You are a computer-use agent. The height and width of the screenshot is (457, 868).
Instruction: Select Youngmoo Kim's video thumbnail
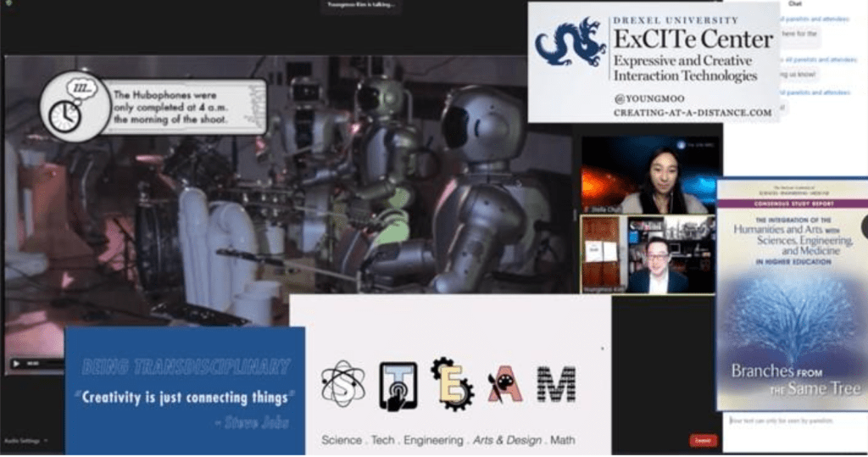pos(651,254)
